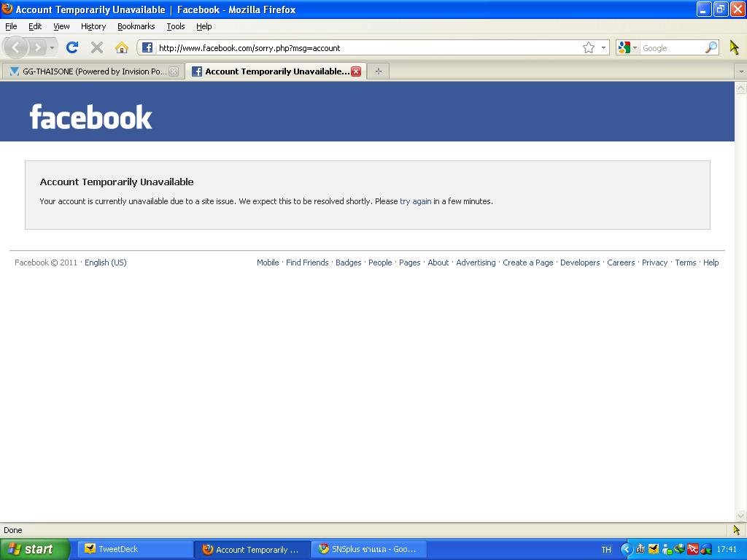
Task: Go to the Home page icon
Action: [x=122, y=47]
